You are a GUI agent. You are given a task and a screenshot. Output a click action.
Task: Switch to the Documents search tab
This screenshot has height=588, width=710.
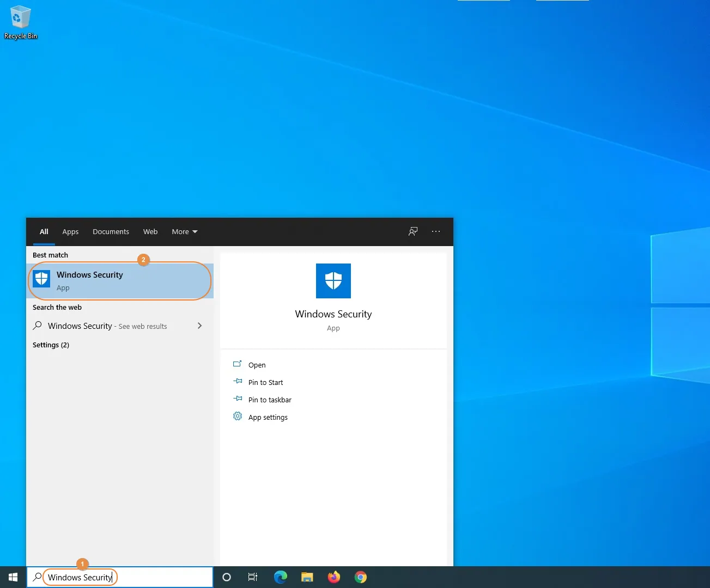point(111,231)
